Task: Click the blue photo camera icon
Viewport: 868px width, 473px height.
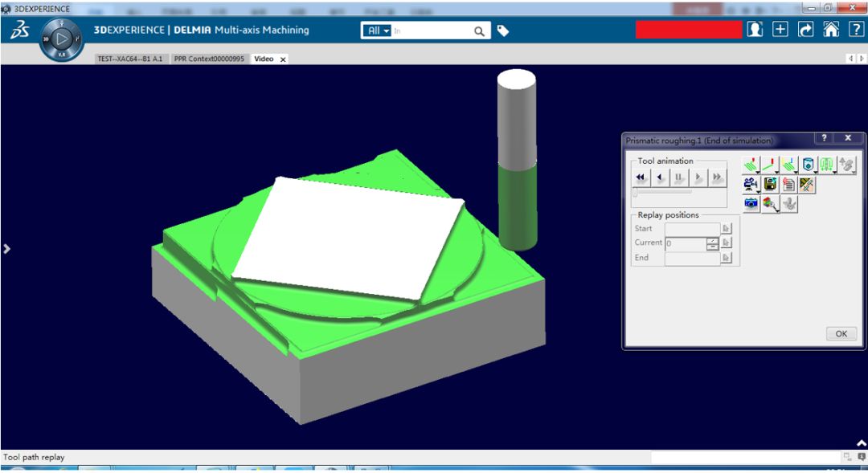Action: tap(751, 203)
